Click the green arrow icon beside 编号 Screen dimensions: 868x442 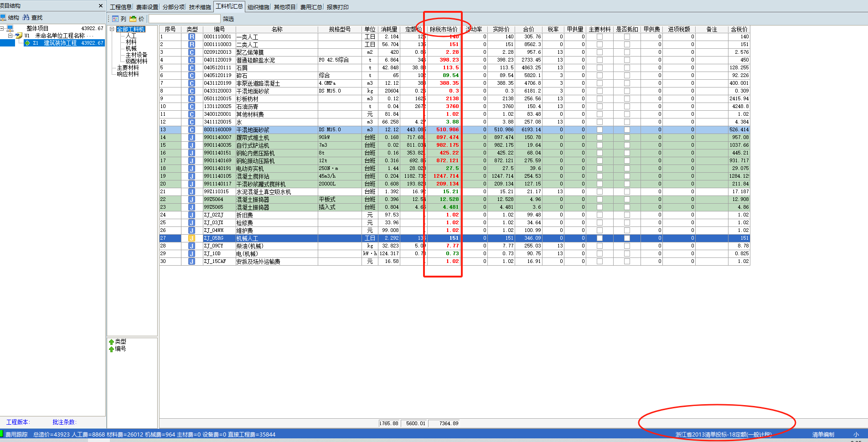point(111,349)
